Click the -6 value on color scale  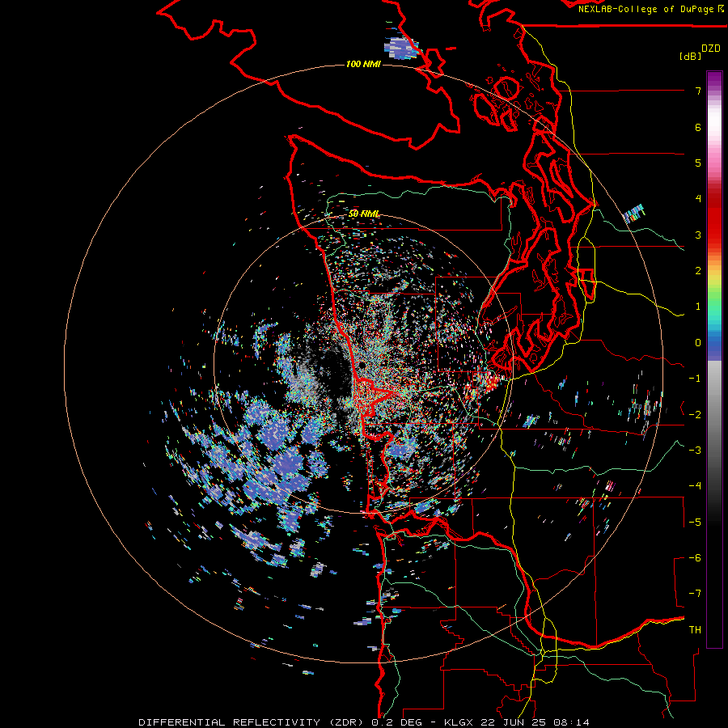tap(695, 558)
